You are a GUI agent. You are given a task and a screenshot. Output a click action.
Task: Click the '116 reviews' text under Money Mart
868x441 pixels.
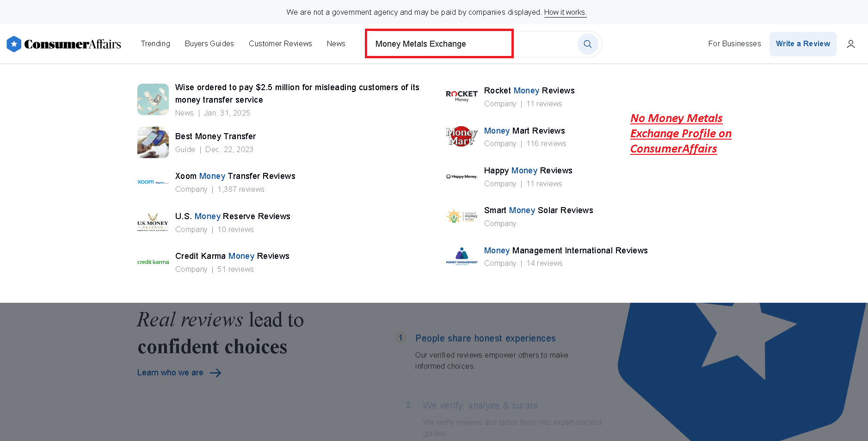pos(546,144)
